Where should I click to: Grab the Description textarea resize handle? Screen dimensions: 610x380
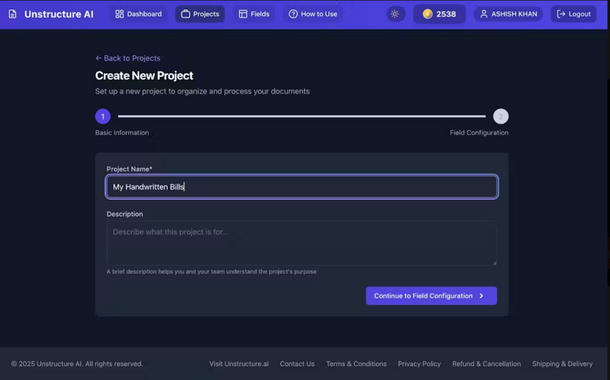pyautogui.click(x=494, y=263)
